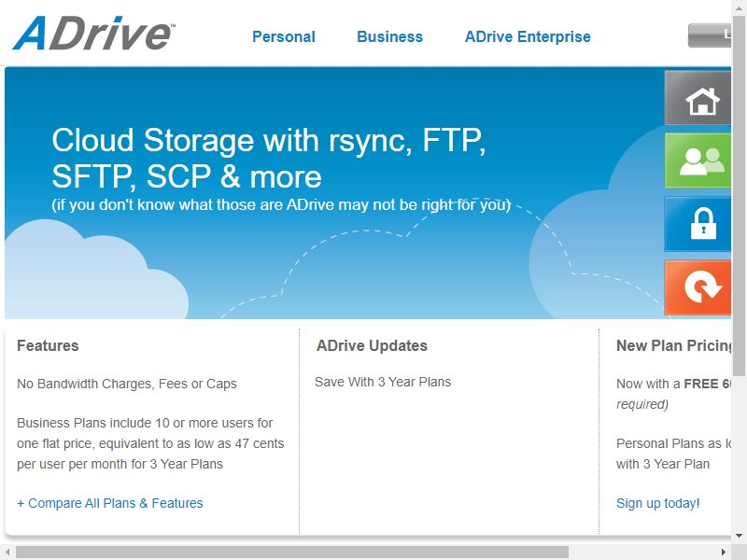The width and height of the screenshot is (747, 560).
Task: Click the gray login button in header
Action: (x=710, y=35)
